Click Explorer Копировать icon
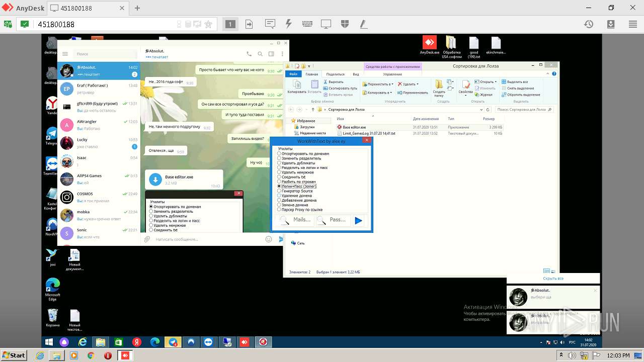The height and width of the screenshot is (362, 644). pyautogui.click(x=297, y=86)
